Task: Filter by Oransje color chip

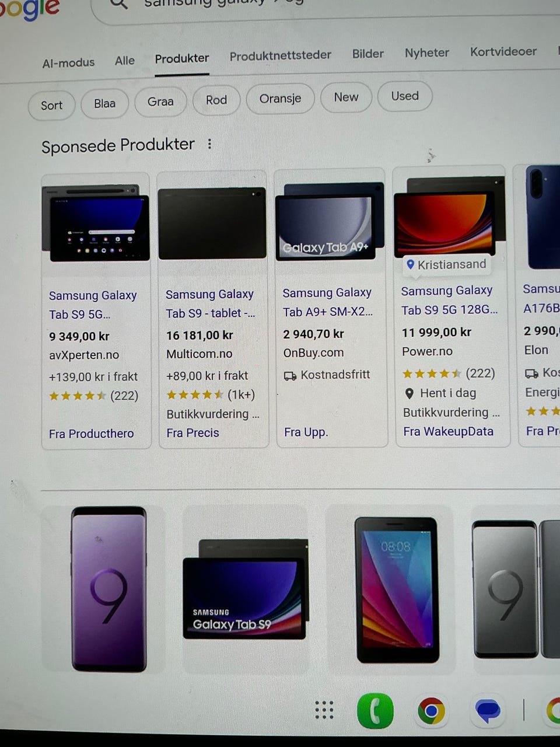Action: [280, 98]
